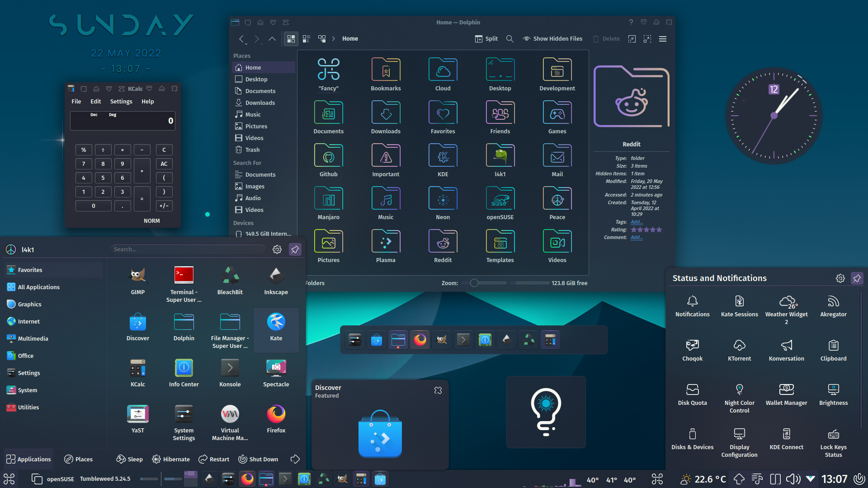Image resolution: width=868 pixels, height=488 pixels.
Task: Open KDE Connect tray entry
Action: (786, 439)
